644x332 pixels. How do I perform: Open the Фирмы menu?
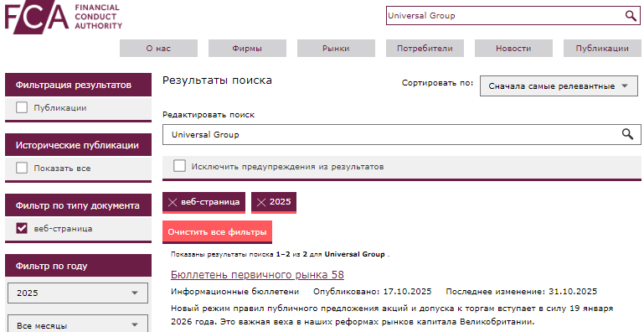click(247, 48)
